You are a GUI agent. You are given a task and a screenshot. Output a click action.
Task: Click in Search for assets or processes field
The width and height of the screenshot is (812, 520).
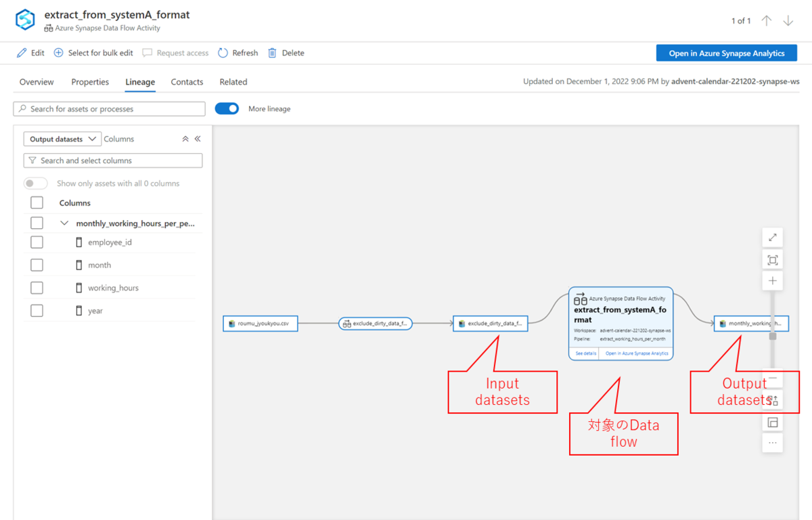tap(109, 109)
